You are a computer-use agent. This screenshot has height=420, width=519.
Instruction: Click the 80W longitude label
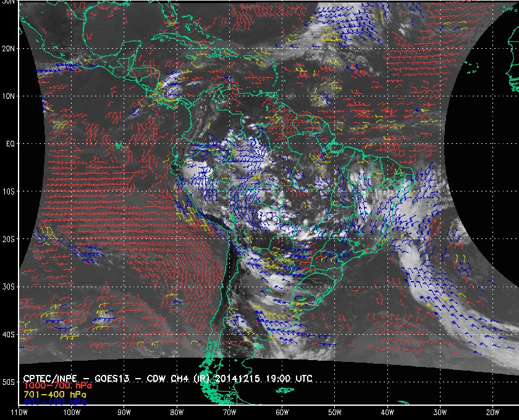[177, 413]
